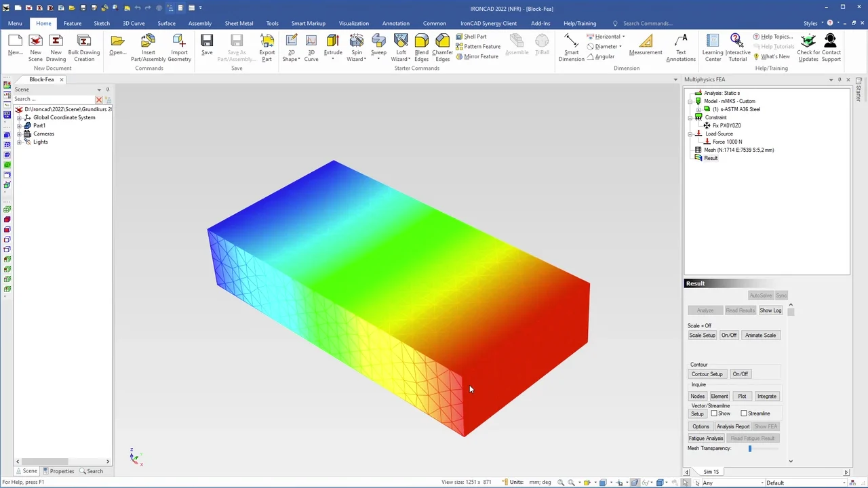
Task: Toggle Scale On/Off button
Action: (729, 335)
